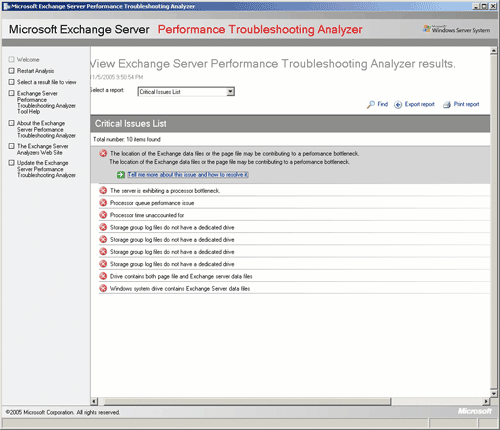Select 'Processor time unaccounted for' row
Screen dimensions: 500x430
(294, 215)
